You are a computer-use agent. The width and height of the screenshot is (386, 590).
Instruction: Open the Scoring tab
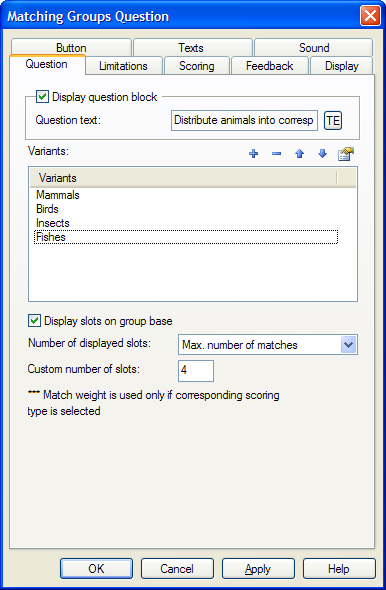197,66
